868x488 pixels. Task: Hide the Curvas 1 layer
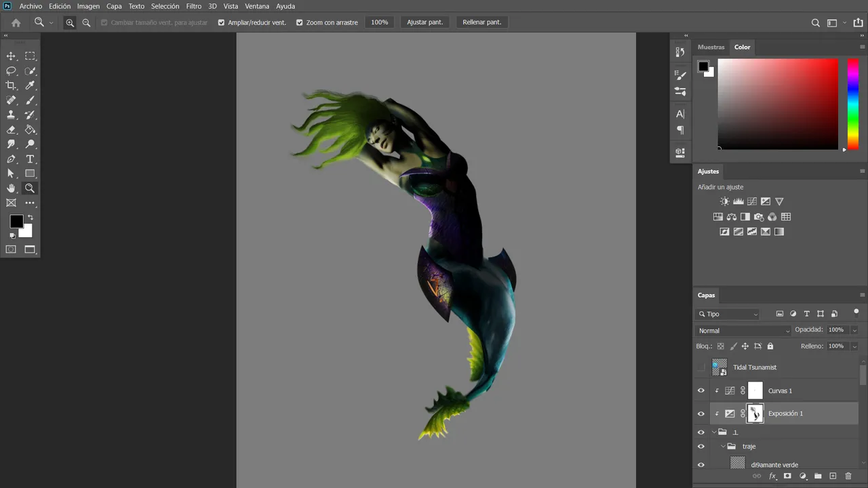pos(701,390)
